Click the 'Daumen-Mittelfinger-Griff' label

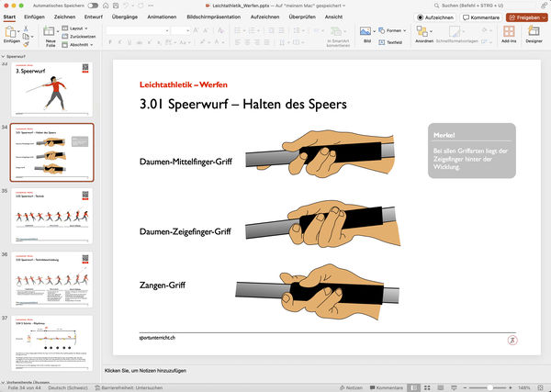pos(186,162)
